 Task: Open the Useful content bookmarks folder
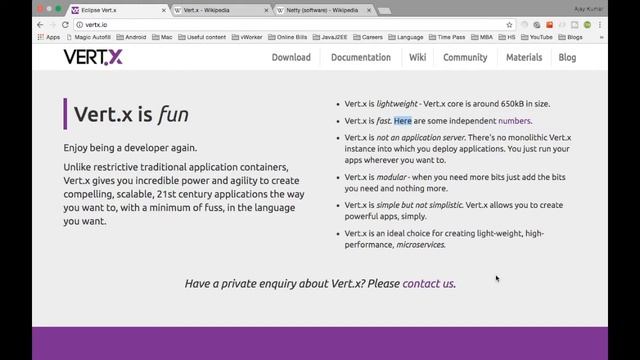(x=202, y=37)
